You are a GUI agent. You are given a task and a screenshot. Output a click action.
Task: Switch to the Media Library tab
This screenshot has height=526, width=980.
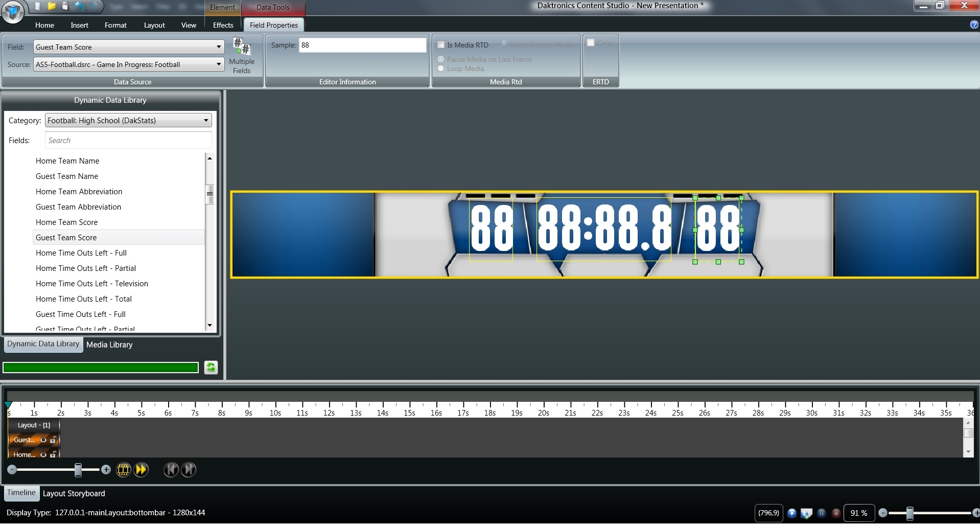tap(109, 345)
